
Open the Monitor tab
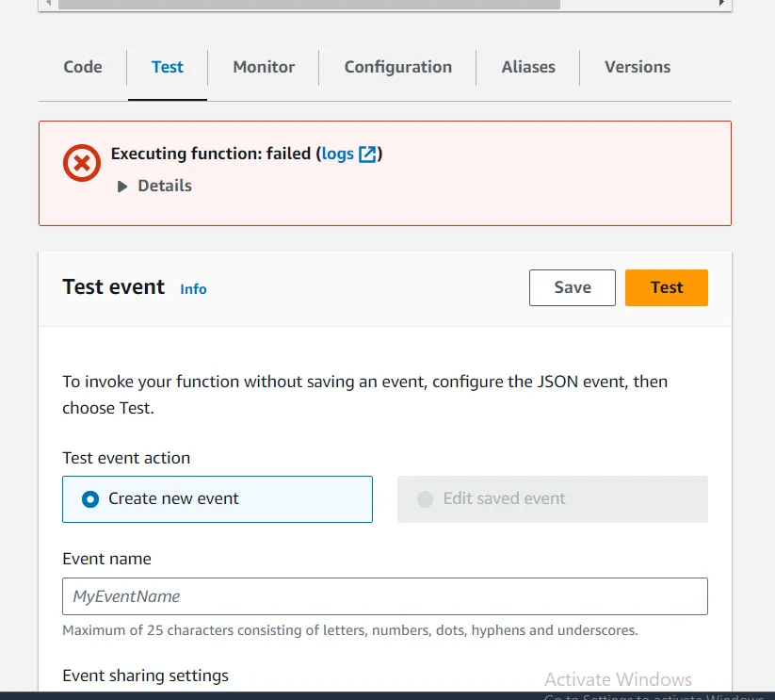(x=264, y=67)
